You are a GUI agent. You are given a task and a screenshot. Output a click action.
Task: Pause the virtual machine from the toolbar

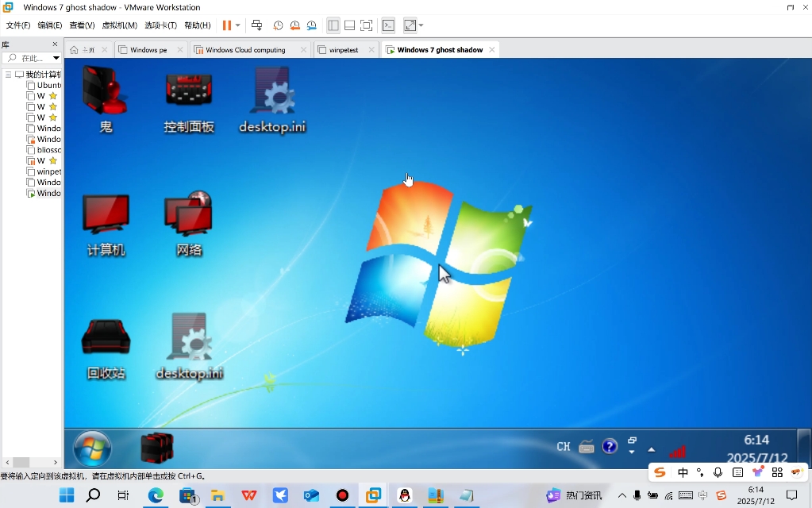pyautogui.click(x=227, y=25)
